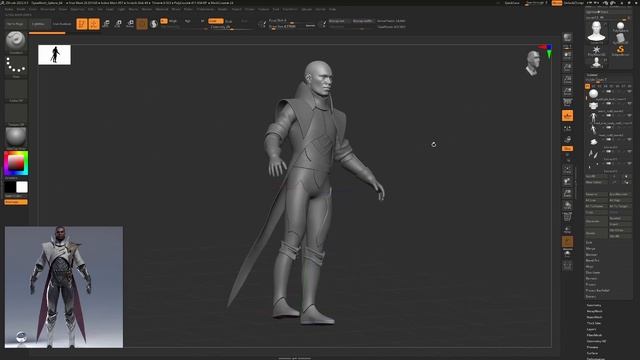Open the material sphere selector
This screenshot has width=640, height=360.
click(x=16, y=138)
